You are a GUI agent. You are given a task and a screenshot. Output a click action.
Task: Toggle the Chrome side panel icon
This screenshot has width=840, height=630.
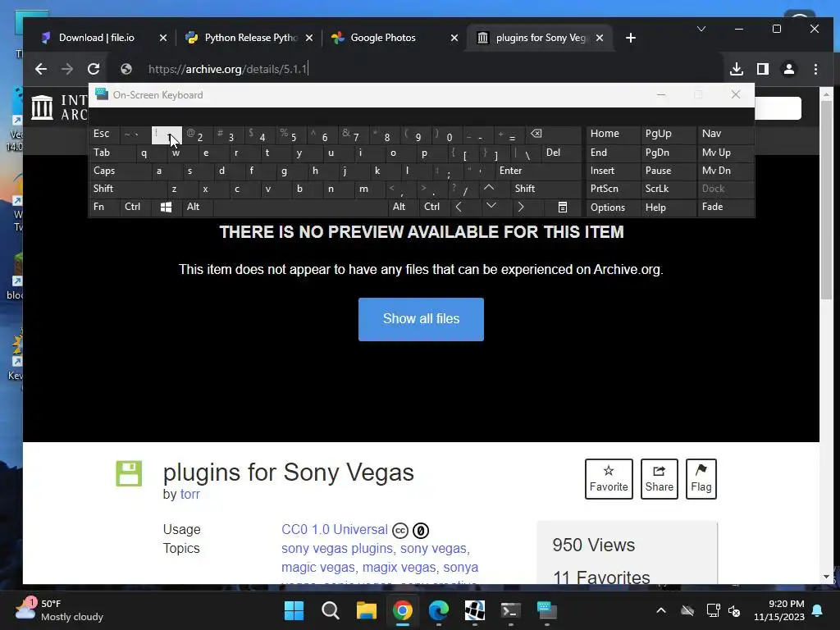[763, 69]
